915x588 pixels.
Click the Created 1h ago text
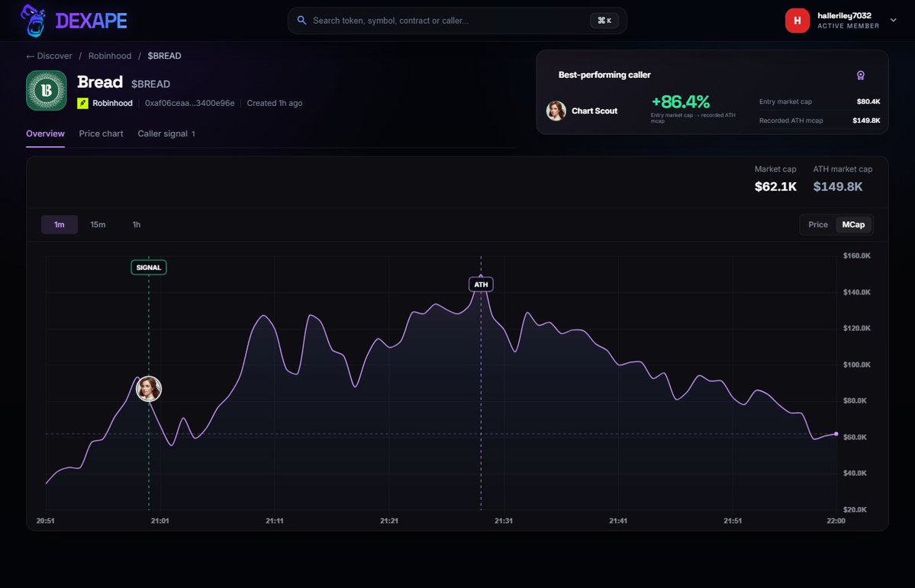[275, 103]
